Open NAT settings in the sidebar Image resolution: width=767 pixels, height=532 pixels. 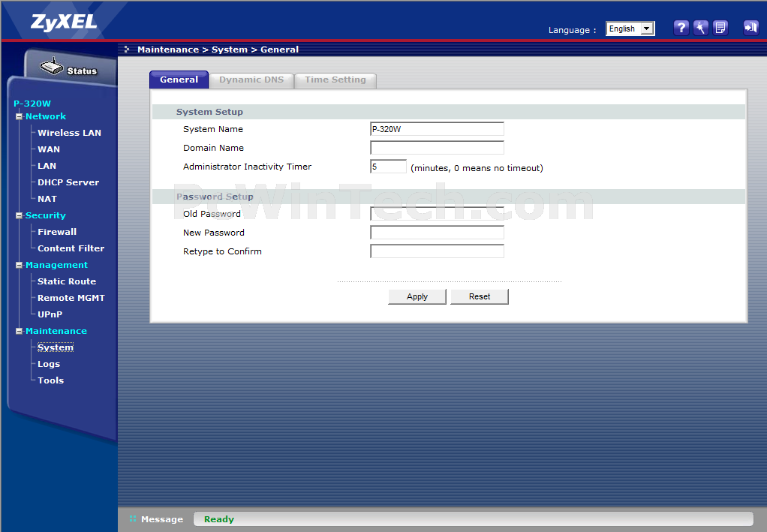pyautogui.click(x=47, y=199)
